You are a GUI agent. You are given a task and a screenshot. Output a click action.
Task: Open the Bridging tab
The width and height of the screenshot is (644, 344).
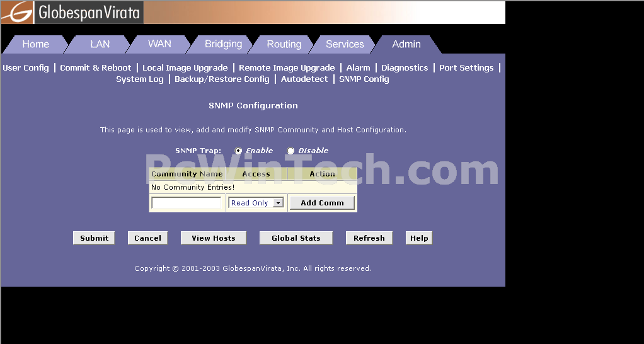coord(223,44)
